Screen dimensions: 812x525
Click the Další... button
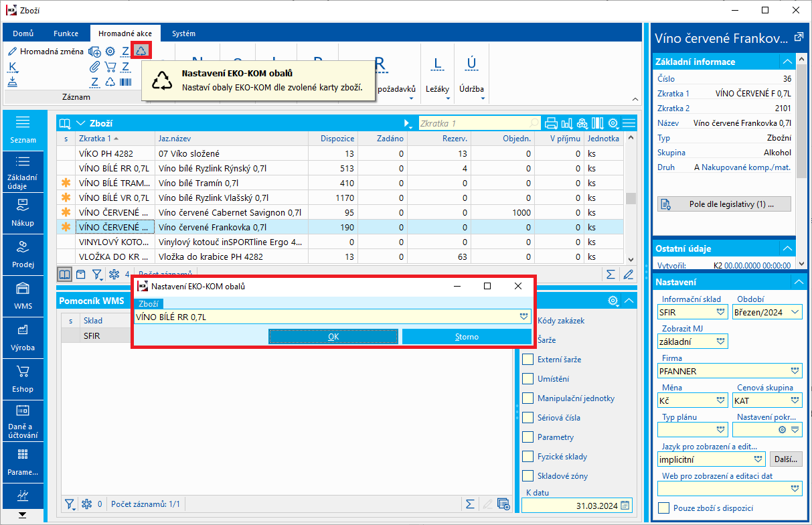(787, 459)
